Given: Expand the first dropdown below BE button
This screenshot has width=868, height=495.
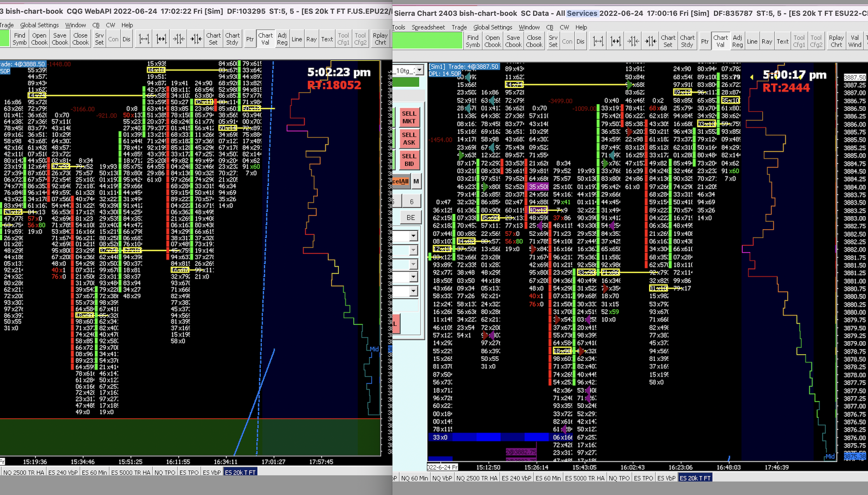Looking at the screenshot, I should point(413,236).
